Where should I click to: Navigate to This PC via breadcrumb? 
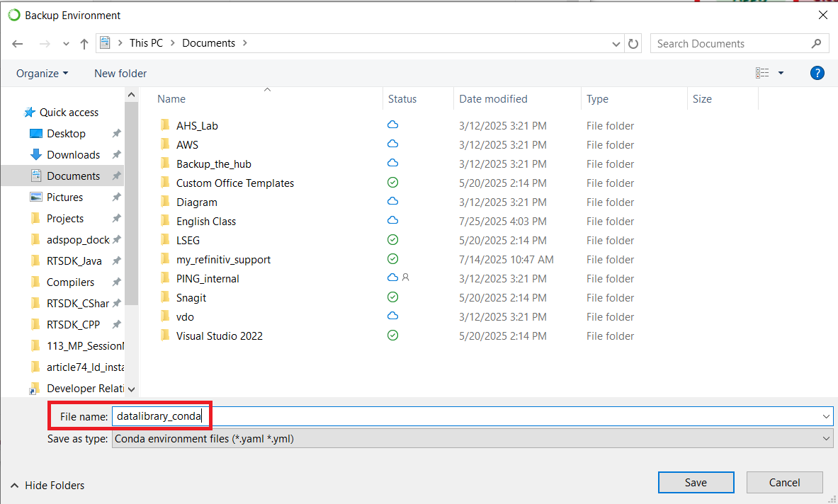pos(146,42)
